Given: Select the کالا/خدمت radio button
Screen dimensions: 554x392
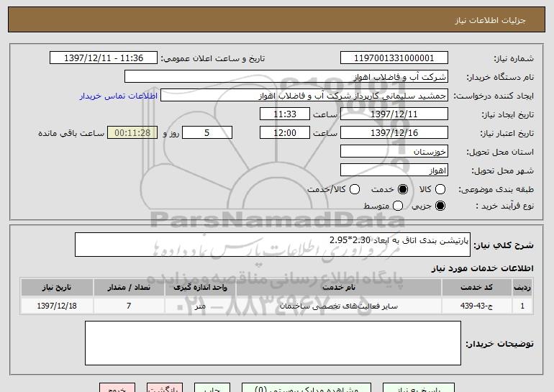Looking at the screenshot, I should (x=355, y=189).
